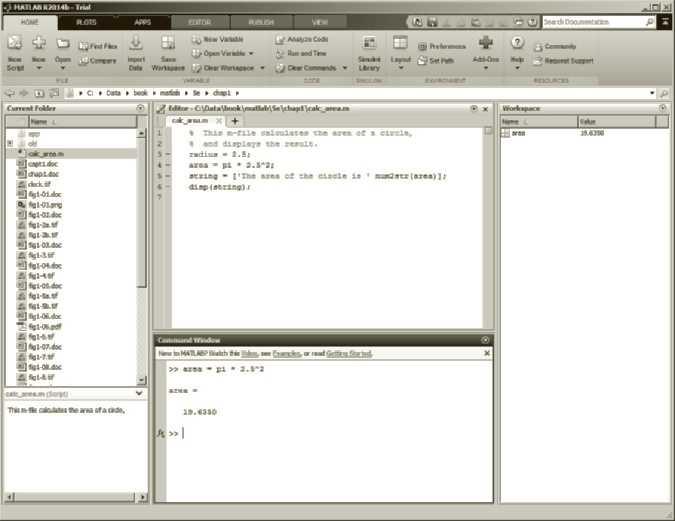
Task: Switch to the APPS tab
Action: [142, 22]
